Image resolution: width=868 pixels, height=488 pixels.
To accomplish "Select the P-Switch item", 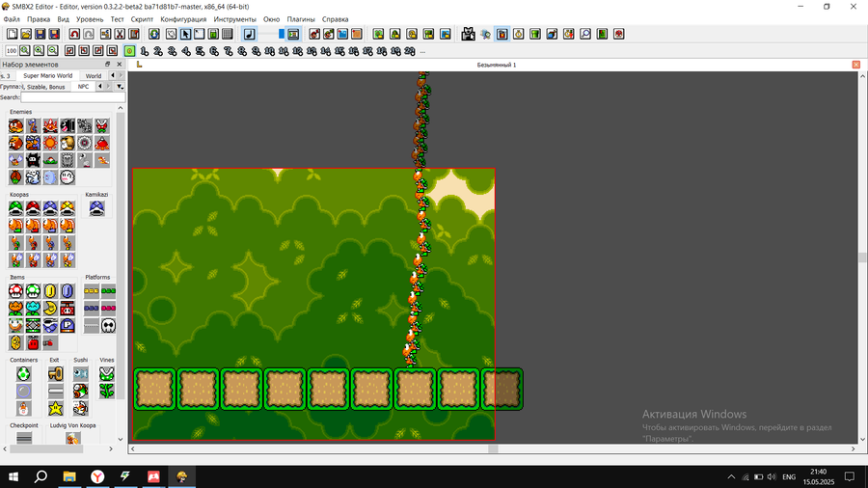I will (x=68, y=325).
